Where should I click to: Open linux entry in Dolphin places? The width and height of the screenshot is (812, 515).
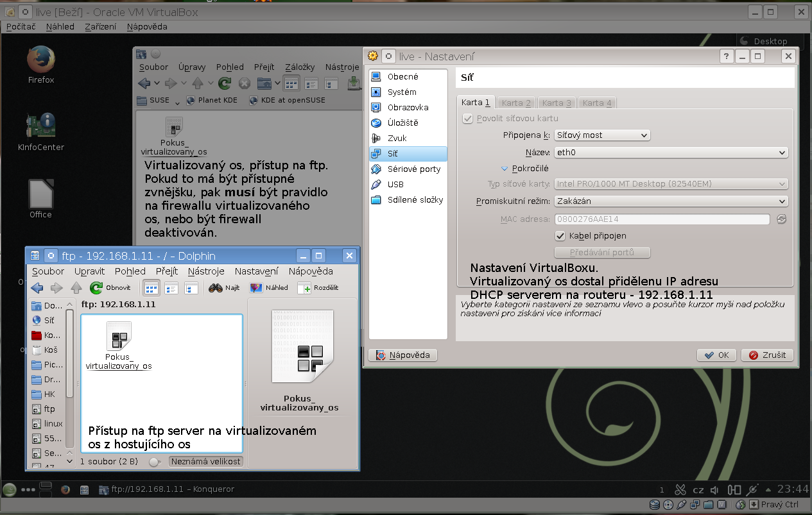click(48, 423)
